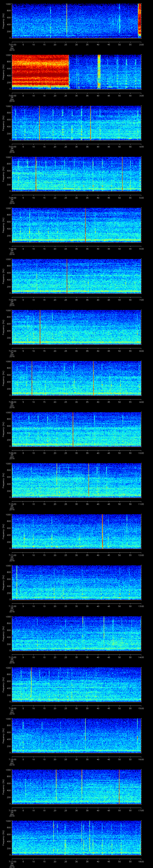Open the spectrogram panel starting at 7:16:00
The height and width of the screenshot is (868, 153).
(x=77, y=786)
